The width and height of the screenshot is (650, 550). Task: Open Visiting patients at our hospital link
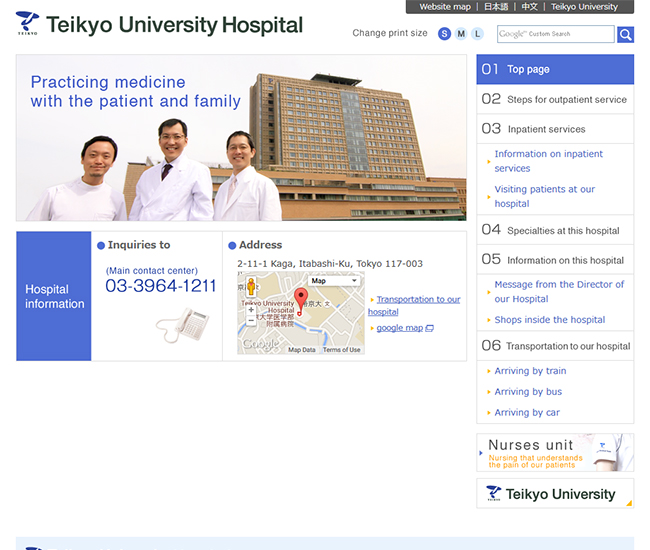pos(544,196)
